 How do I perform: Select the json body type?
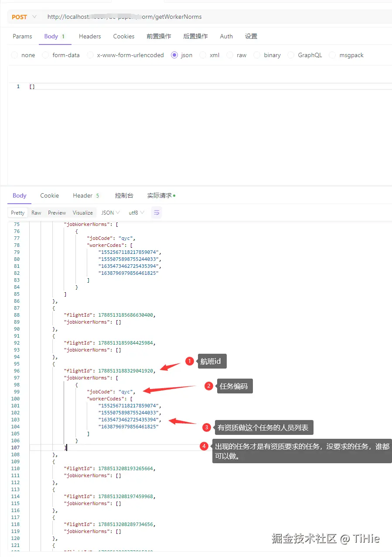pyautogui.click(x=182, y=55)
